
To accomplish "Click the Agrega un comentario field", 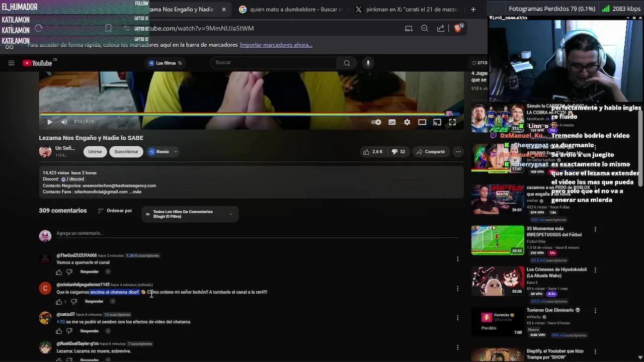I will point(257,233).
